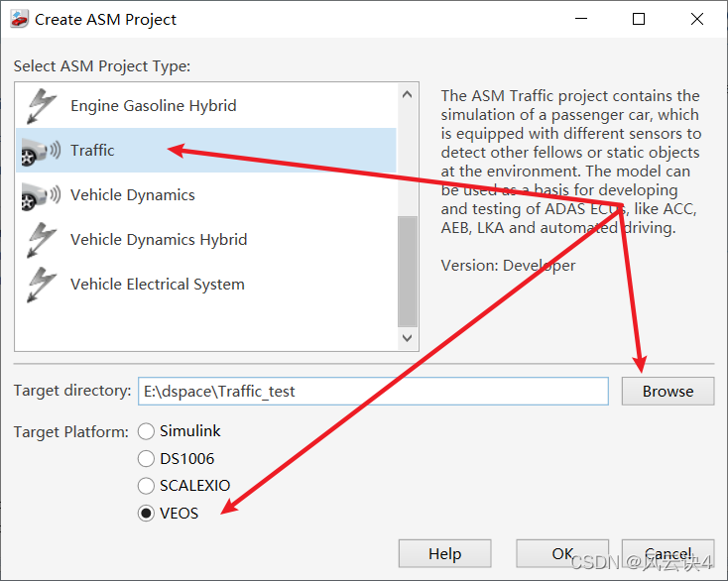Click inside the Target directory field
728x581 pixels.
coord(373,392)
